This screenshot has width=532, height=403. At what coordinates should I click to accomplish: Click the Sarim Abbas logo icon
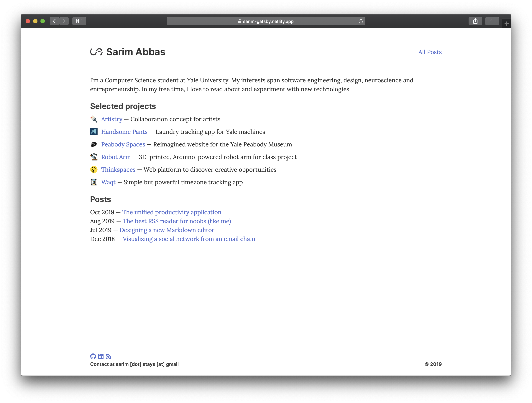click(x=96, y=52)
